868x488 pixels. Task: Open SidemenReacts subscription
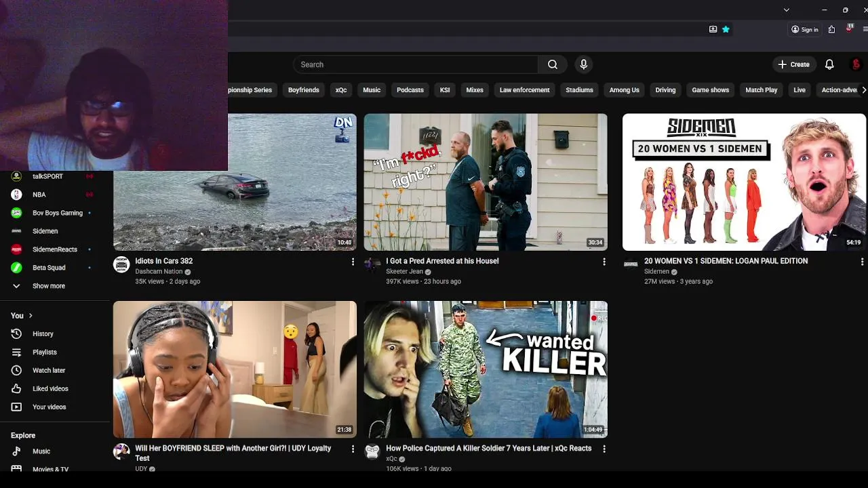point(54,249)
